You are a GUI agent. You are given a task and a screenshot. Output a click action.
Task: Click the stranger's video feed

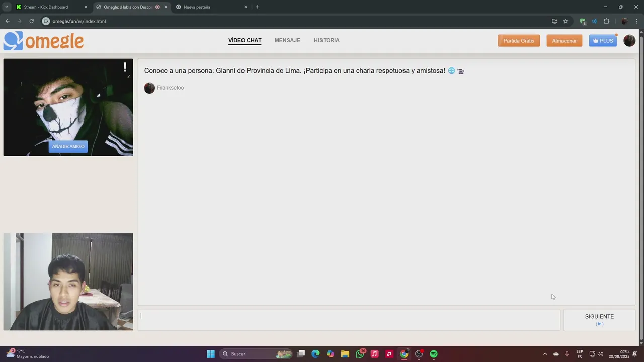(68, 107)
